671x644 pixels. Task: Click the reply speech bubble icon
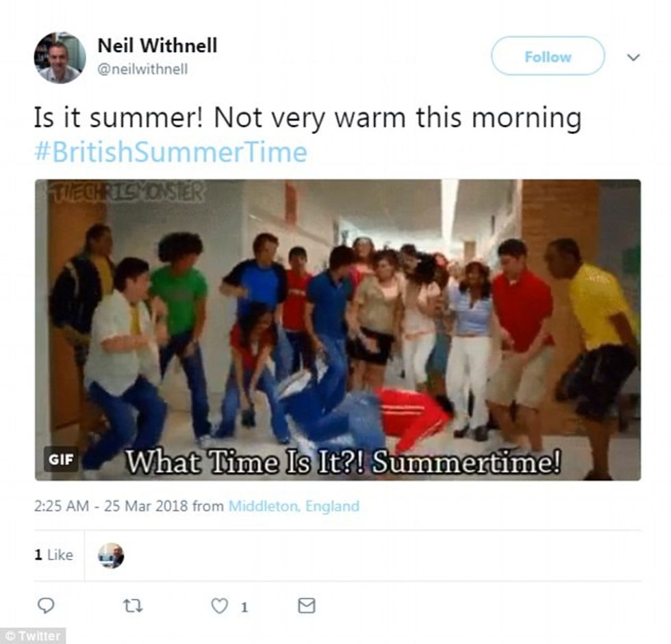pyautogui.click(x=46, y=606)
